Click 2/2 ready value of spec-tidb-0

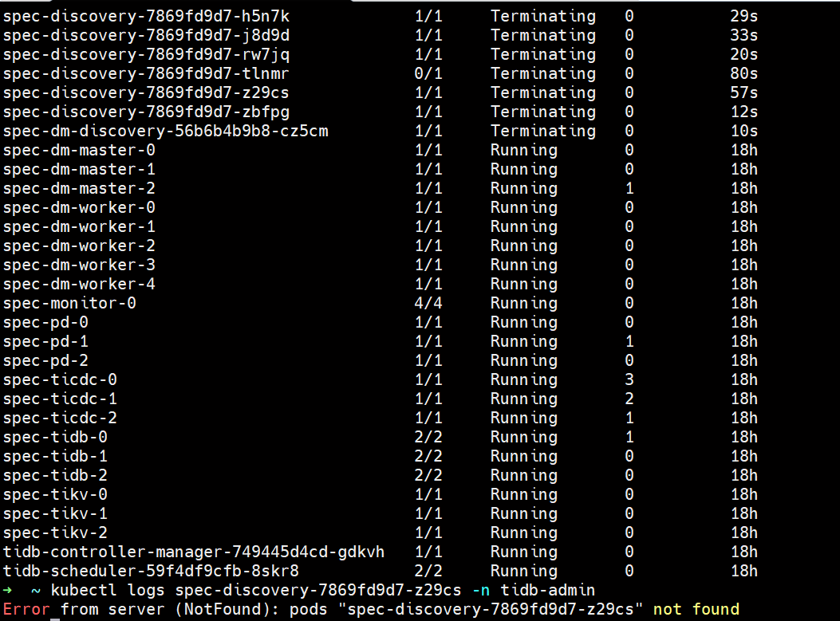pos(428,438)
